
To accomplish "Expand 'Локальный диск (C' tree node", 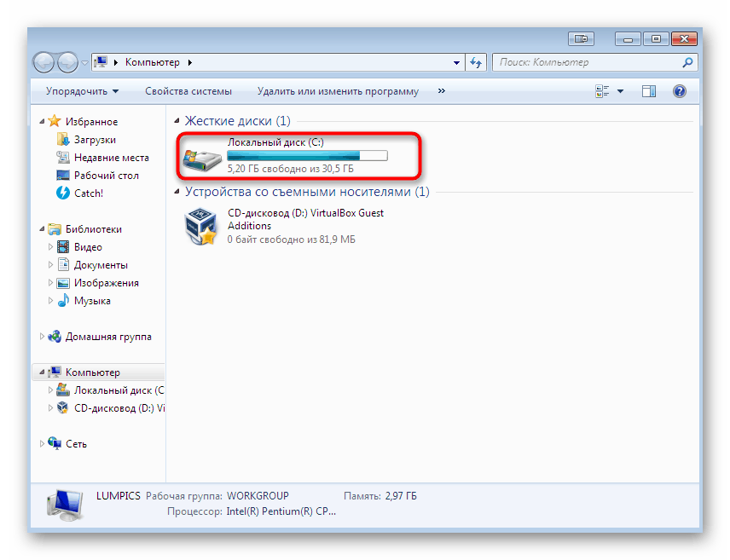I will (51, 390).
